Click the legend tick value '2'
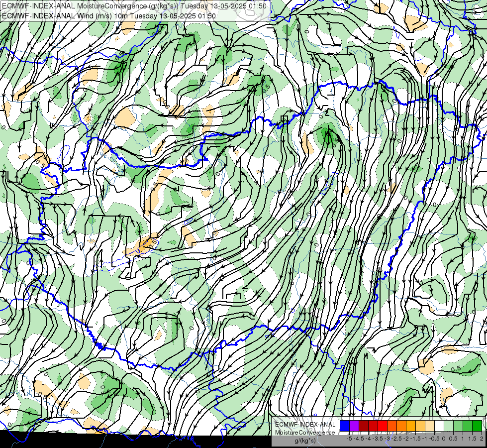The height and width of the screenshot is (448, 487). pyautogui.click(x=482, y=439)
